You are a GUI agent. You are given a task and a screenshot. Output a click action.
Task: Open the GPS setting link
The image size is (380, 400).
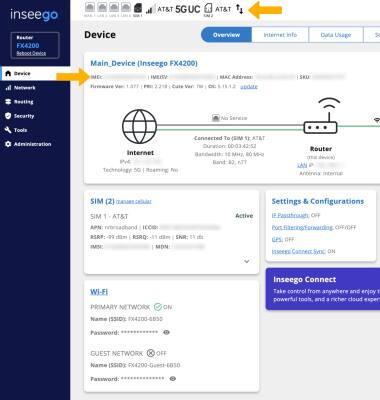(277, 239)
